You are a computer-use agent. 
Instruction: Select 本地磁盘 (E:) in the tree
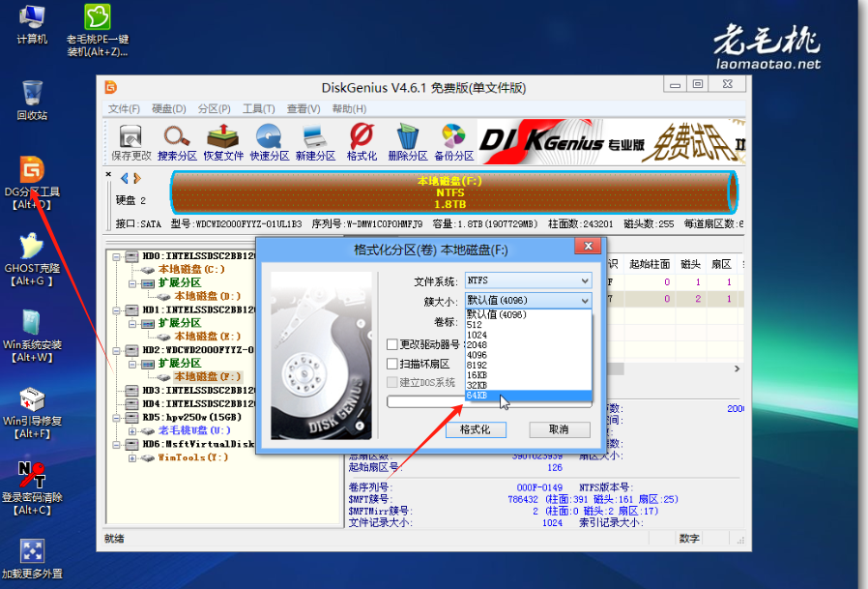click(208, 337)
